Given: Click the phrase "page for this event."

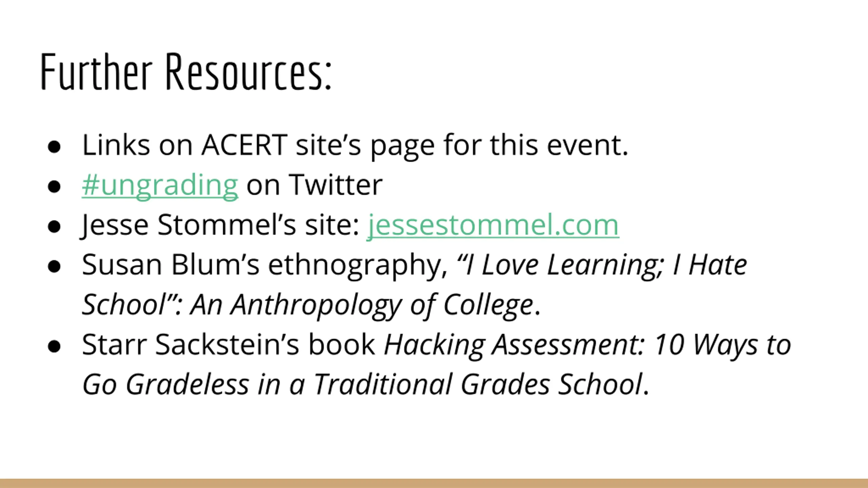Looking at the screenshot, I should 499,146.
